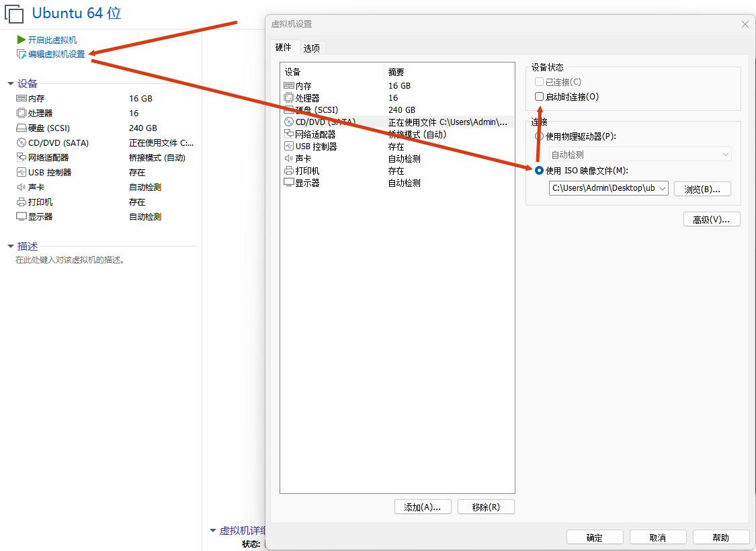Tick the 已连接(C) checkbox
Screen dimensions: 756x551
point(539,81)
